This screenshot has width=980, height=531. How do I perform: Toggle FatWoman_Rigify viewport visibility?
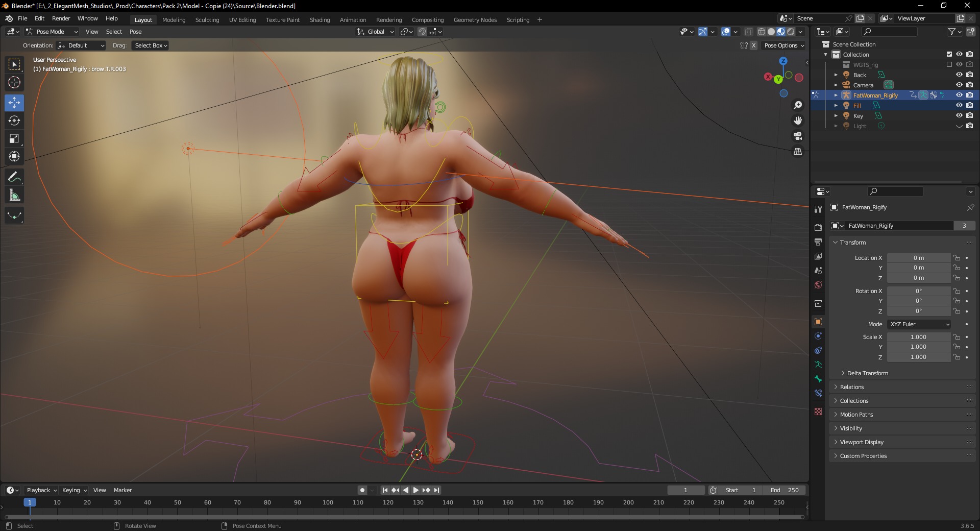coord(959,95)
